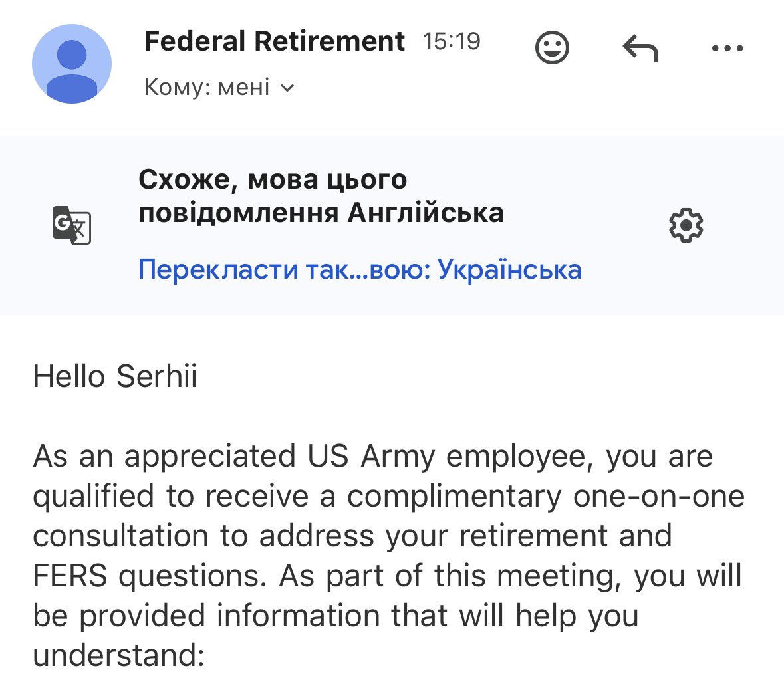Tap the phrase "complimentary one-on-one"
Screen dimensions: 784x690
point(546,497)
